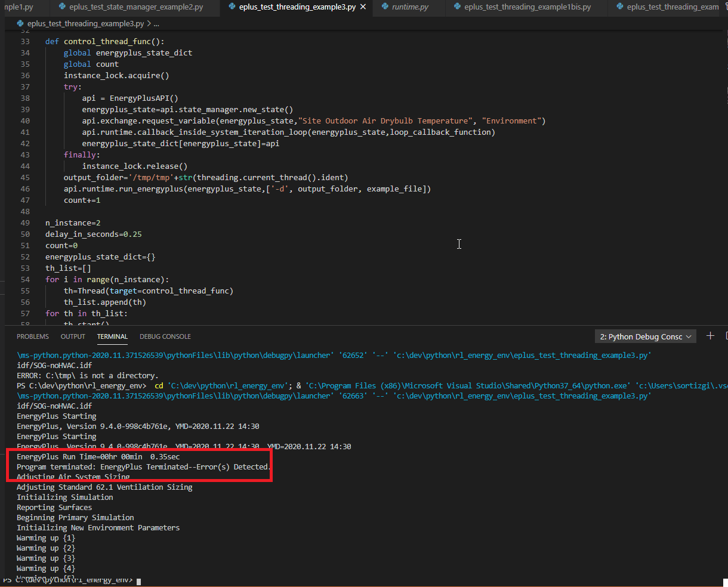This screenshot has height=587, width=728.
Task: Click 'Initializing Simulation' in the terminal
Action: click(65, 498)
